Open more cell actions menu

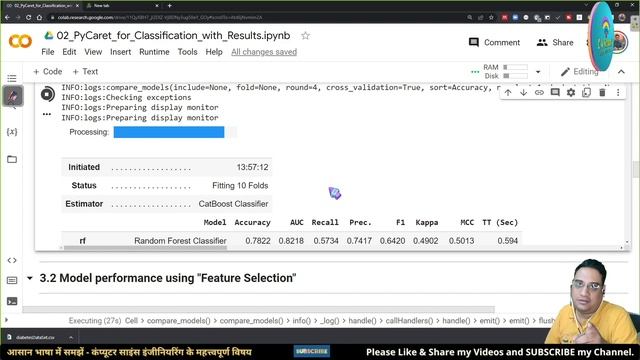[618, 93]
